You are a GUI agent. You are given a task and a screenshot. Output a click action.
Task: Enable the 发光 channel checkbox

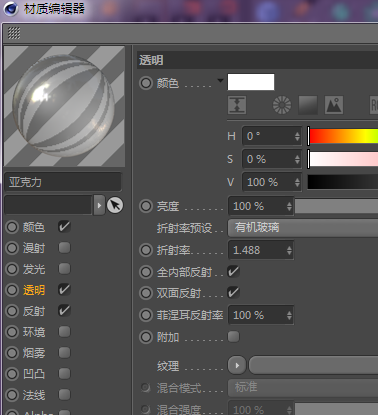point(64,269)
